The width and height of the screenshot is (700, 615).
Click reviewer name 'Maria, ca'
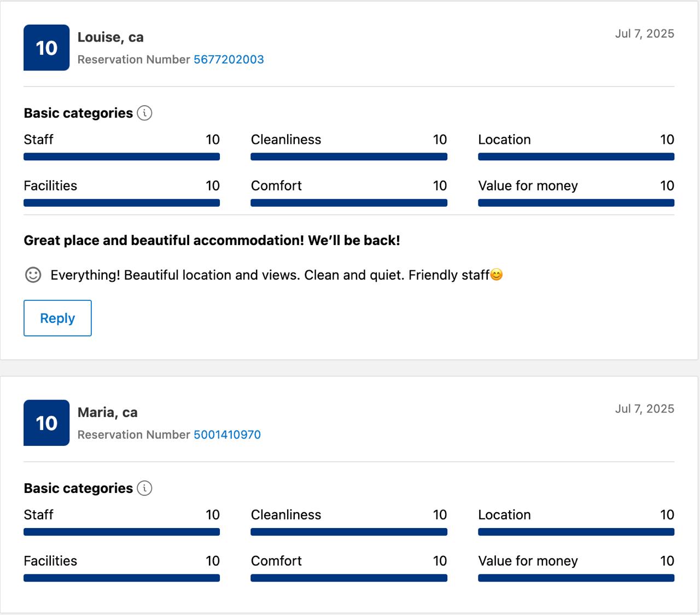(107, 413)
